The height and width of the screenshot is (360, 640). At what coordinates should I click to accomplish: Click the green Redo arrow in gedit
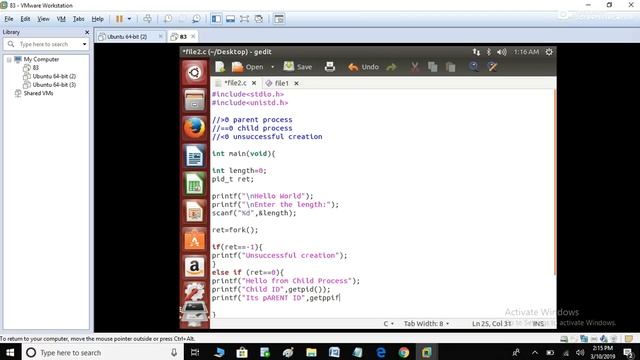coord(392,67)
